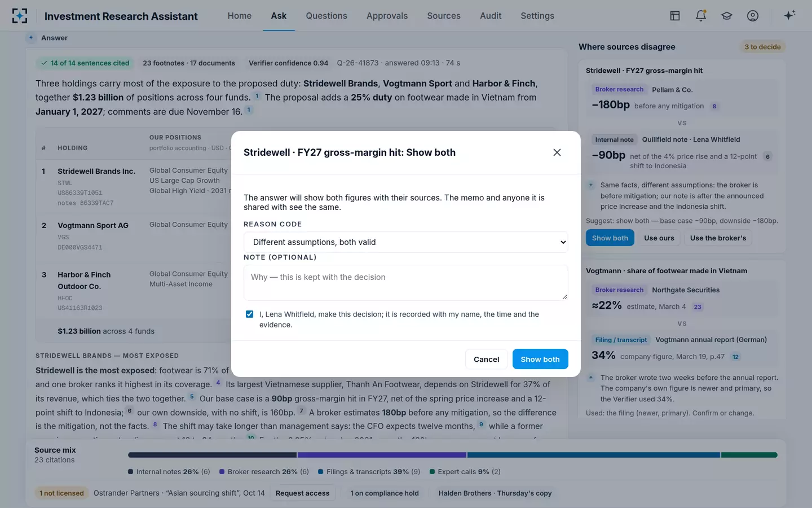The height and width of the screenshot is (508, 812).
Task: Click the Investment Research Assistant logo icon
Action: tap(20, 16)
